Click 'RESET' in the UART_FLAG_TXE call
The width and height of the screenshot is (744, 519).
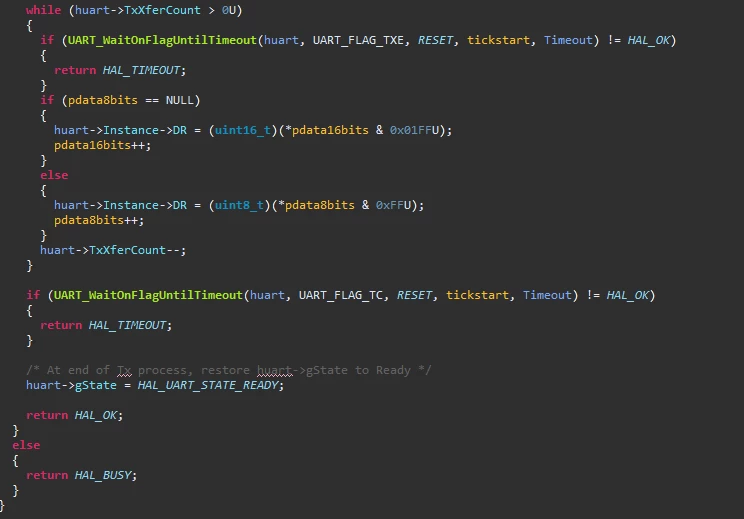435,40
